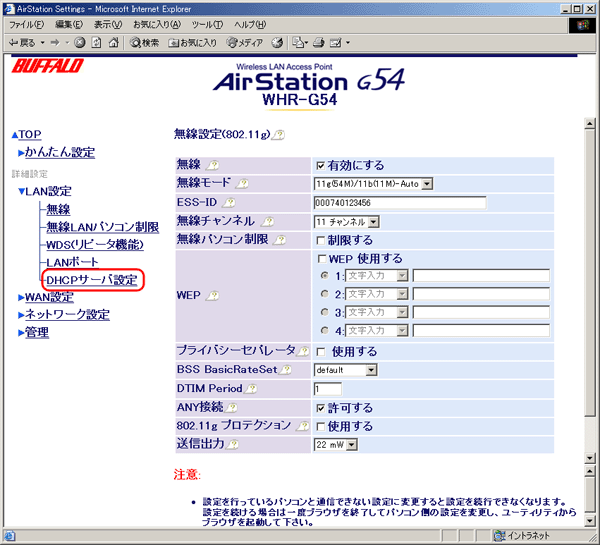600x545 pixels.
Task: Click the Home toolbar icon
Action: coord(114,42)
